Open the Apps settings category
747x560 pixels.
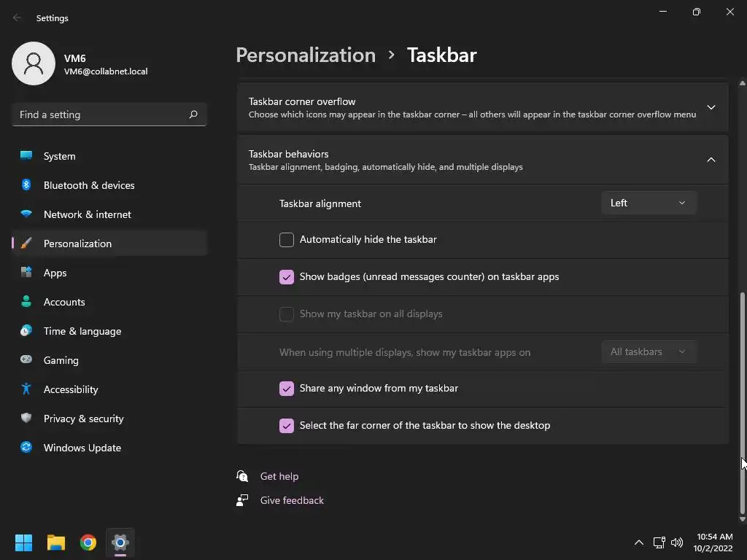pyautogui.click(x=55, y=273)
